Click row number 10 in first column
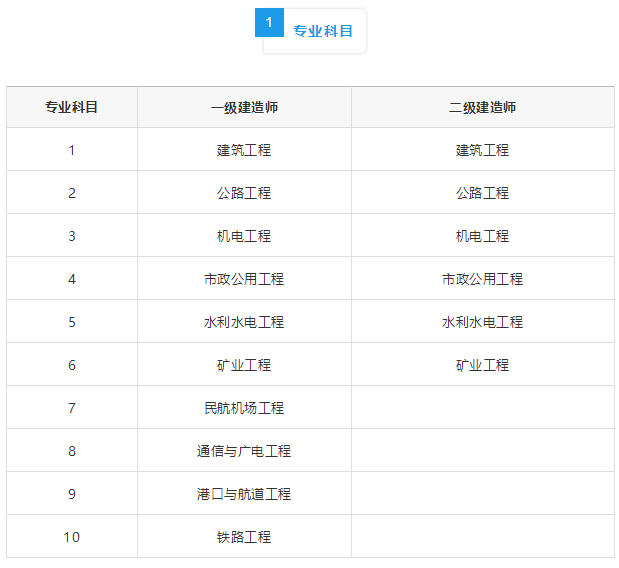619x568 pixels. (72, 537)
